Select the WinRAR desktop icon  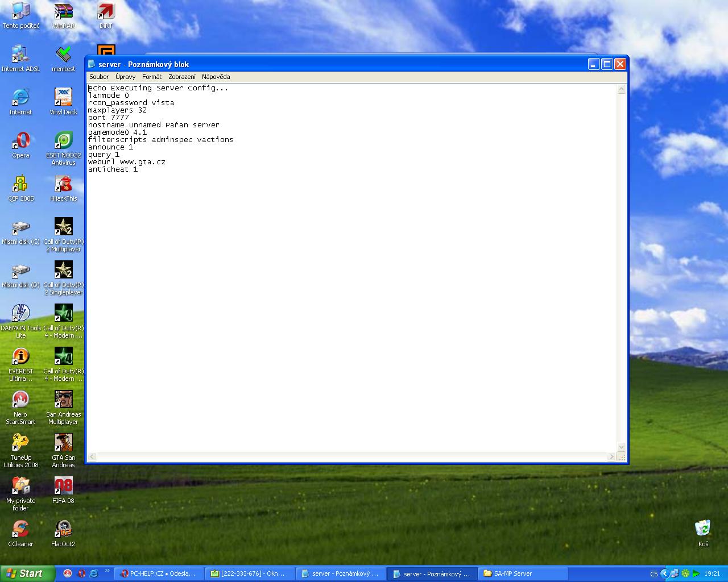pyautogui.click(x=64, y=15)
